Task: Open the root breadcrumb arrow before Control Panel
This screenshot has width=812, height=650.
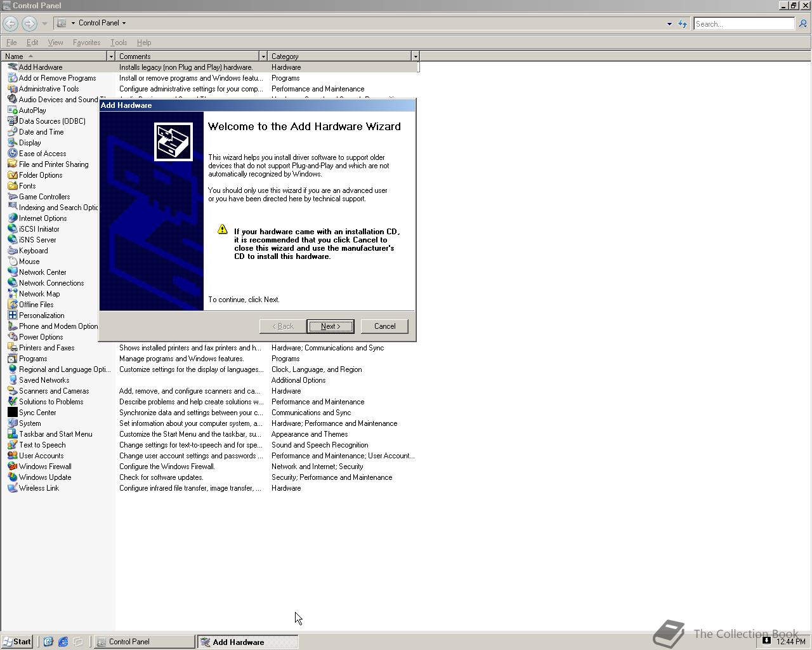Action: 73,23
